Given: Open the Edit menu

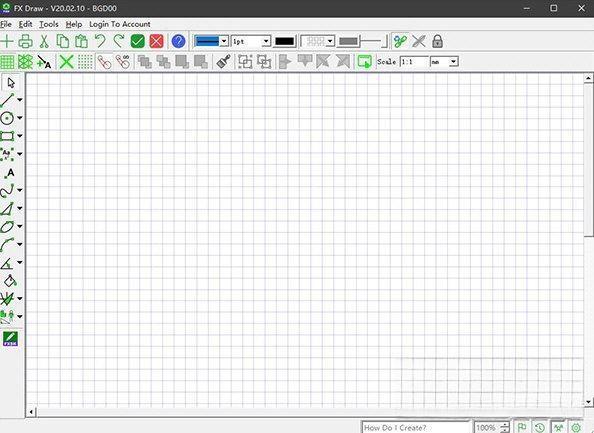Looking at the screenshot, I should click(x=25, y=24).
